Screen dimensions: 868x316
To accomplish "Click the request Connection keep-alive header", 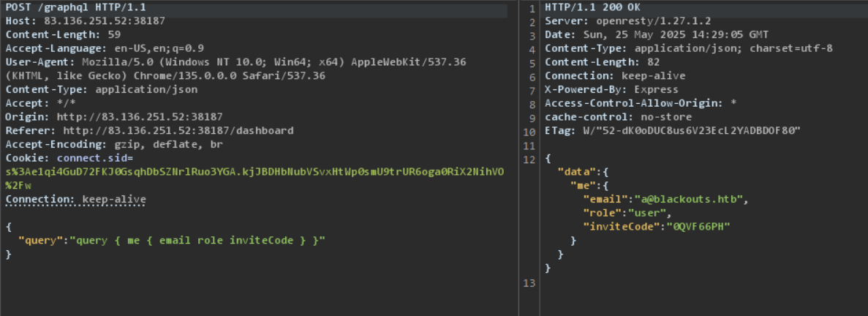I will 75,200.
